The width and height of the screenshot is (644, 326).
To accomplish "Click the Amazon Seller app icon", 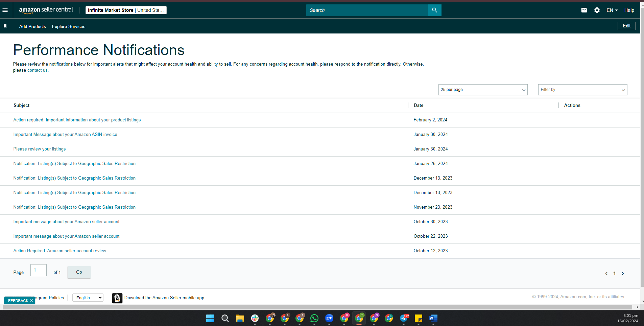I will (x=117, y=298).
